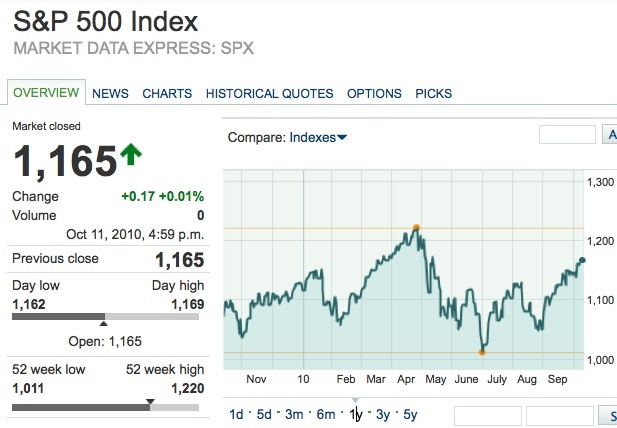Switch chart to 5d range
The width and height of the screenshot is (617, 428).
pyautogui.click(x=264, y=415)
